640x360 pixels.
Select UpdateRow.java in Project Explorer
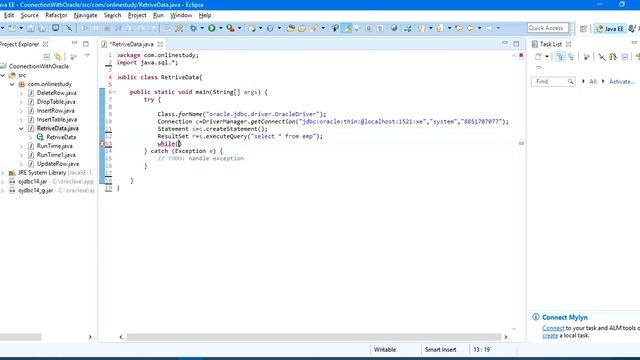point(57,164)
